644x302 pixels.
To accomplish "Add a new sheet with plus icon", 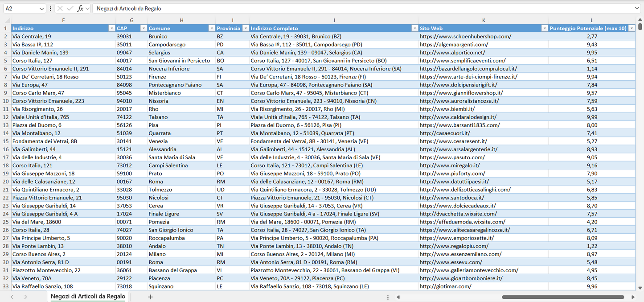I will tap(150, 297).
